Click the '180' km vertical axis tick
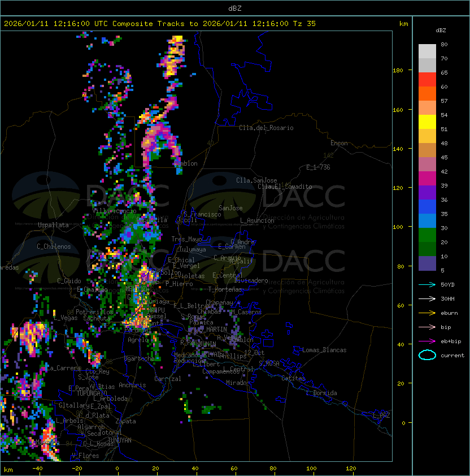 pyautogui.click(x=398, y=71)
